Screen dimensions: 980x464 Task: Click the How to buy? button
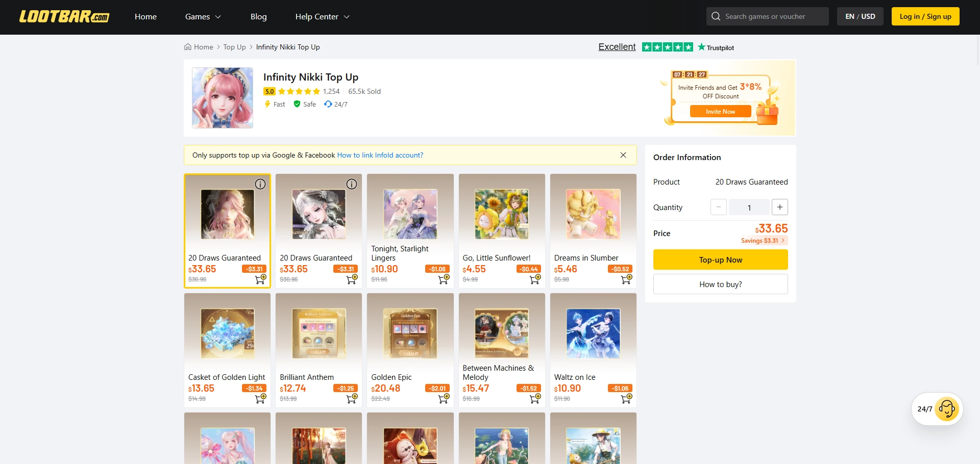(721, 284)
